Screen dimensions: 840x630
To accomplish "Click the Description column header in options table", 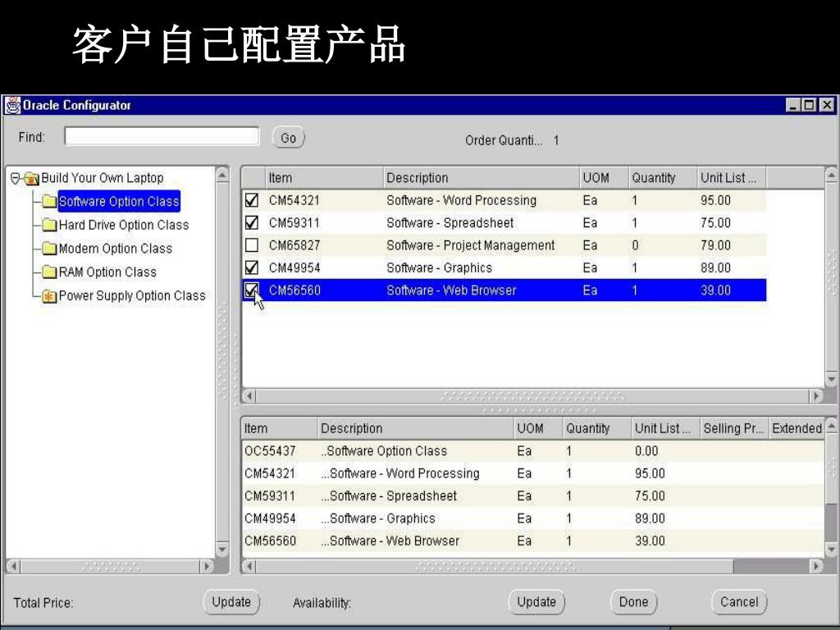I will (482, 178).
